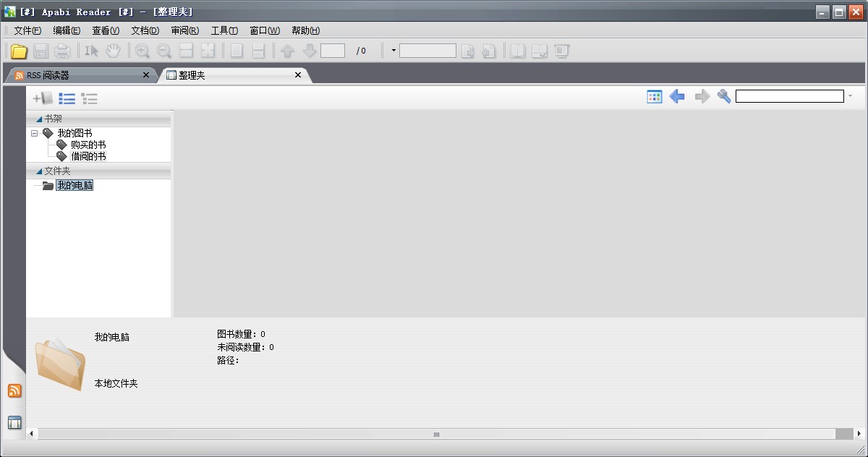This screenshot has width=868, height=457.
Task: Collapse the 文件夹 section header
Action: pyautogui.click(x=40, y=171)
